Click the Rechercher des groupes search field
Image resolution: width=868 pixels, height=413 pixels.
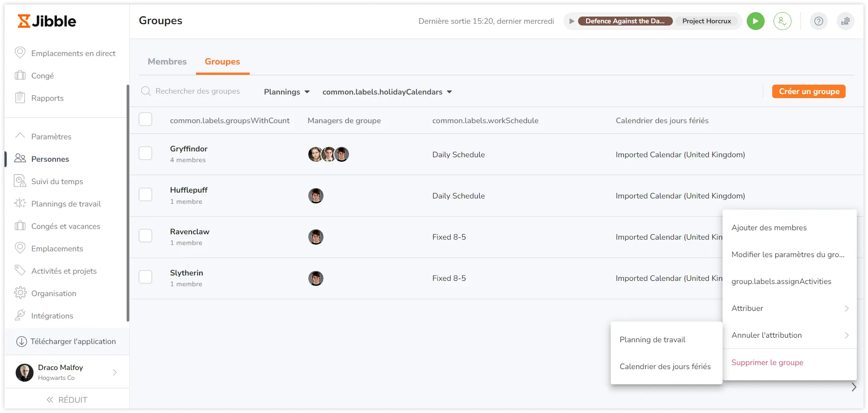tap(197, 91)
